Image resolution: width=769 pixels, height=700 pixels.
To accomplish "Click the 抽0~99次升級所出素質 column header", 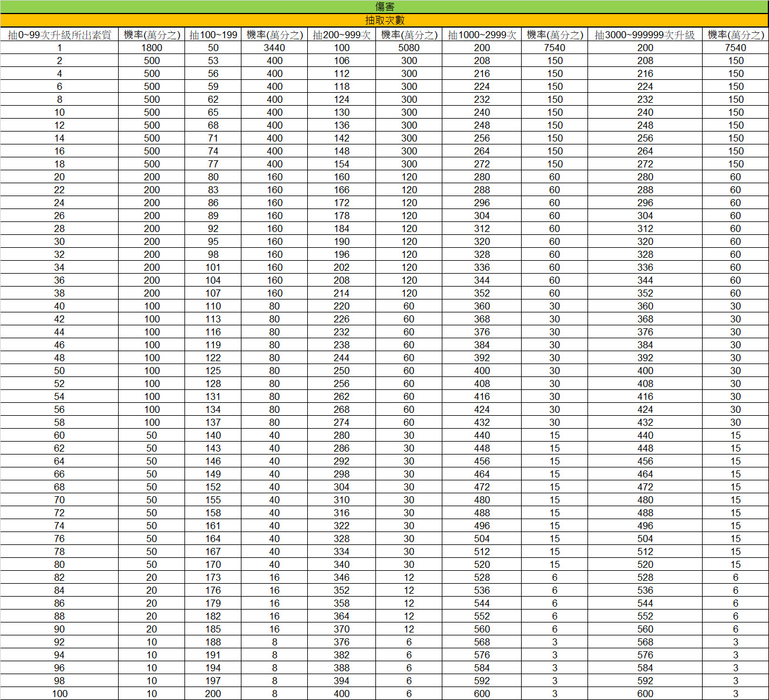I will pos(59,35).
